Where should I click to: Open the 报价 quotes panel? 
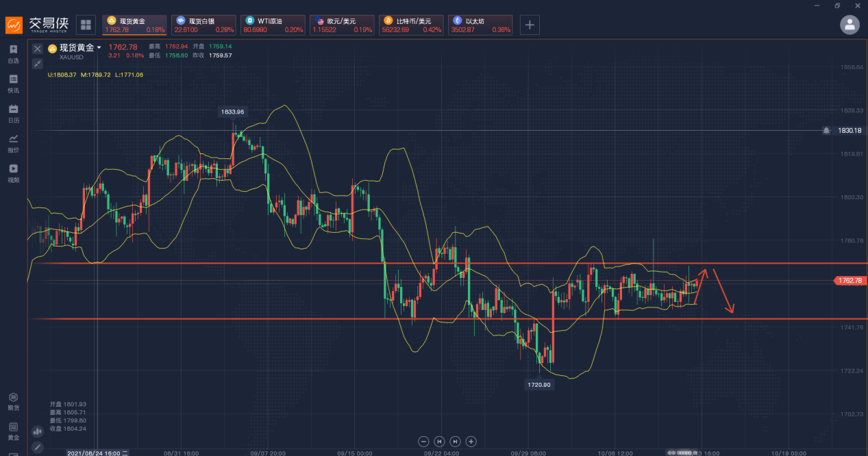13,142
